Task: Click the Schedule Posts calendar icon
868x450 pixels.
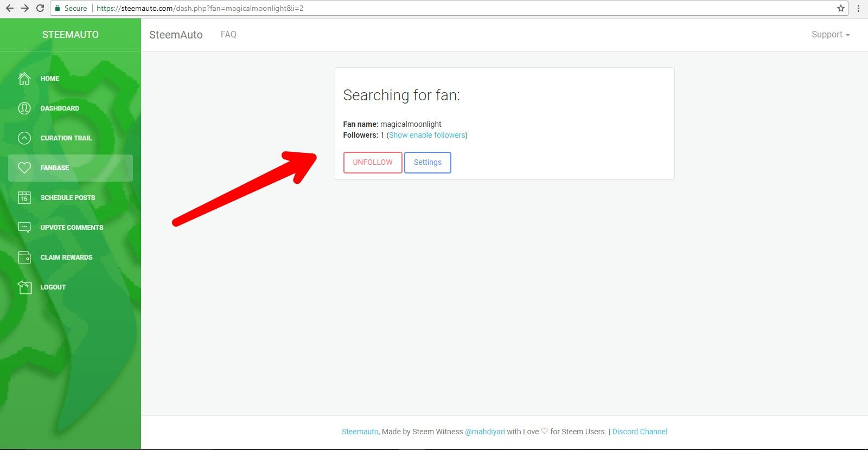Action: (24, 198)
